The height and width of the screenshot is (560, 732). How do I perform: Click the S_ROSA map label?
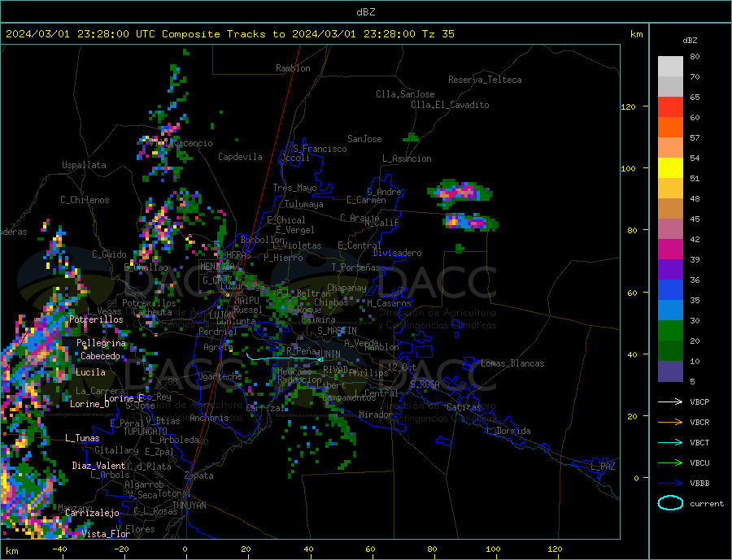[425, 384]
